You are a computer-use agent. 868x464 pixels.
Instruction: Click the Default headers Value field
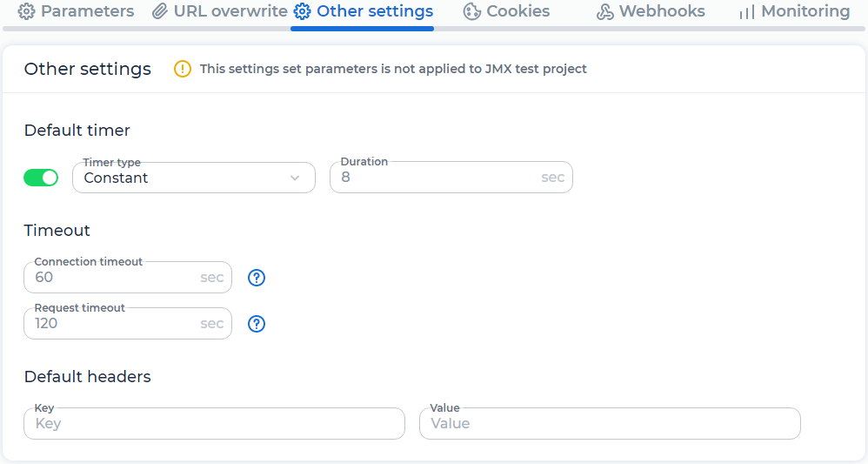point(610,424)
